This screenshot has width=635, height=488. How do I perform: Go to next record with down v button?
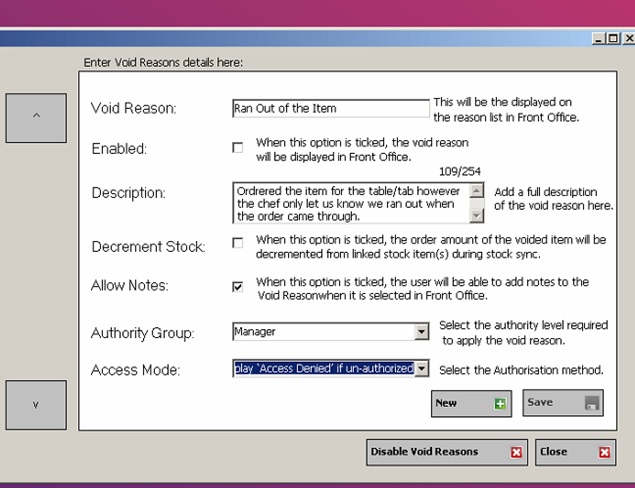[x=36, y=405]
